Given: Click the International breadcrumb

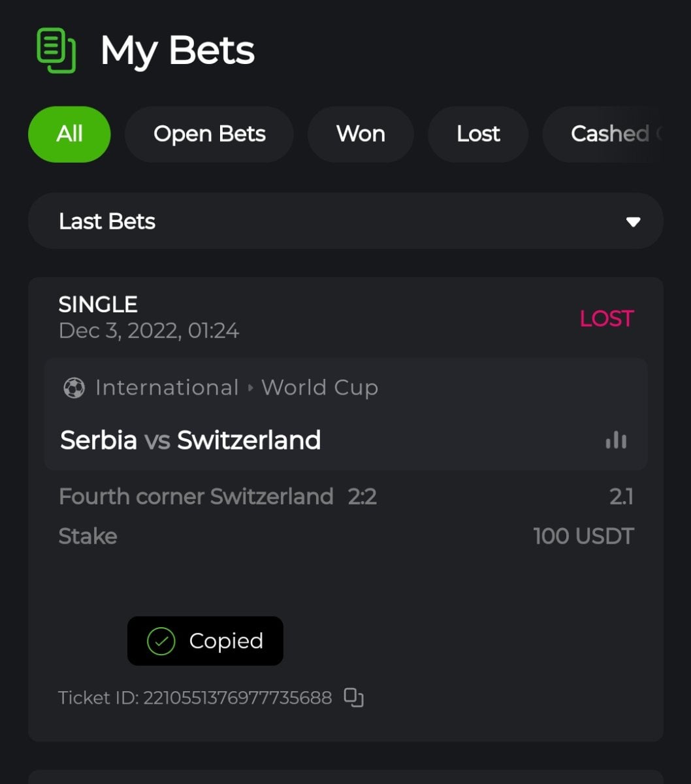Looking at the screenshot, I should [x=167, y=388].
